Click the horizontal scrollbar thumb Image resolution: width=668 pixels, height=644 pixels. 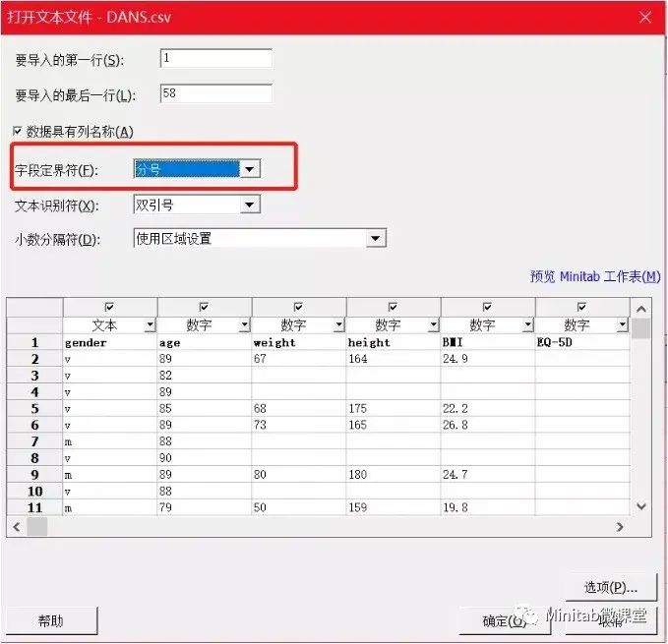click(x=37, y=527)
